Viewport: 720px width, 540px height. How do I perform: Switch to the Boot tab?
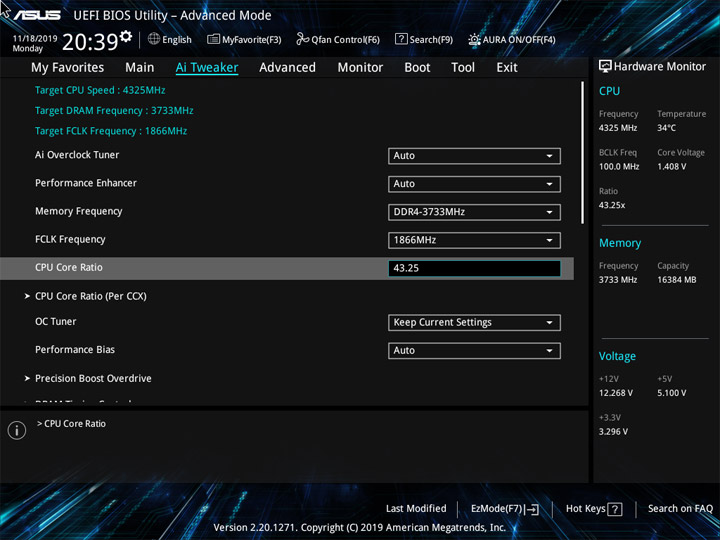tap(417, 68)
